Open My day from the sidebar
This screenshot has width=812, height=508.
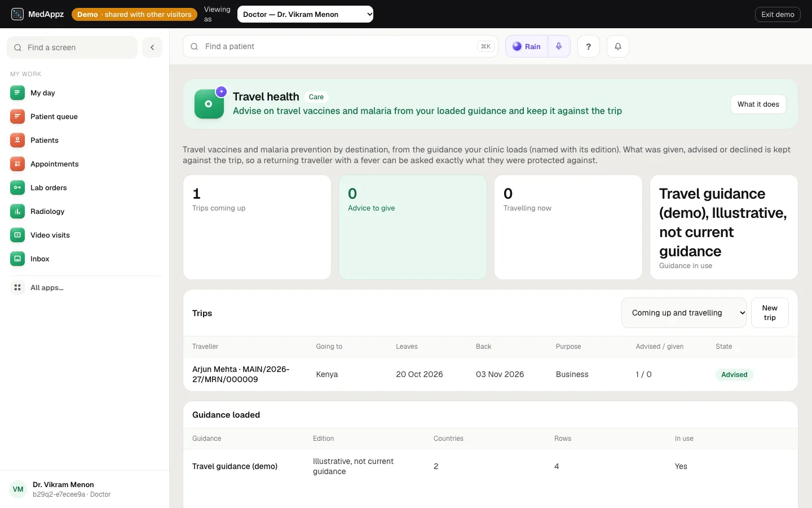click(85, 93)
